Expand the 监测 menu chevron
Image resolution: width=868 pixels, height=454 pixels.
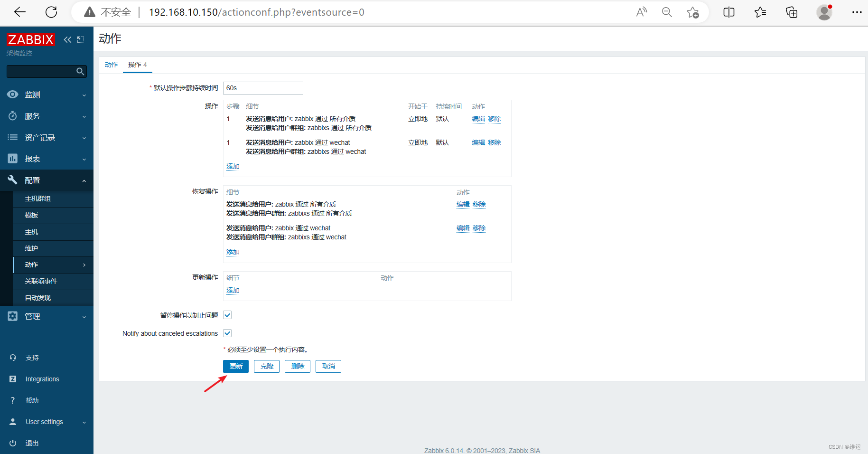84,95
